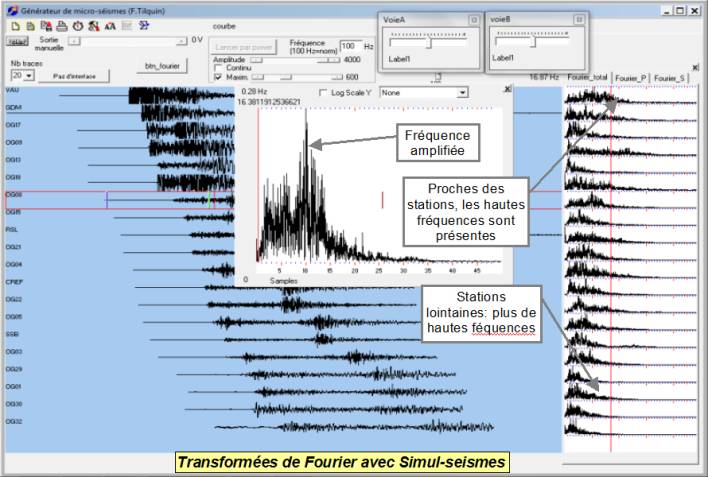Open the Fourier_total tab

coord(587,77)
